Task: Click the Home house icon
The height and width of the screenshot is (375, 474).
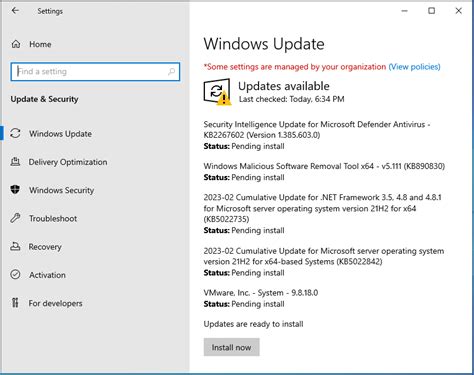Action: point(16,44)
